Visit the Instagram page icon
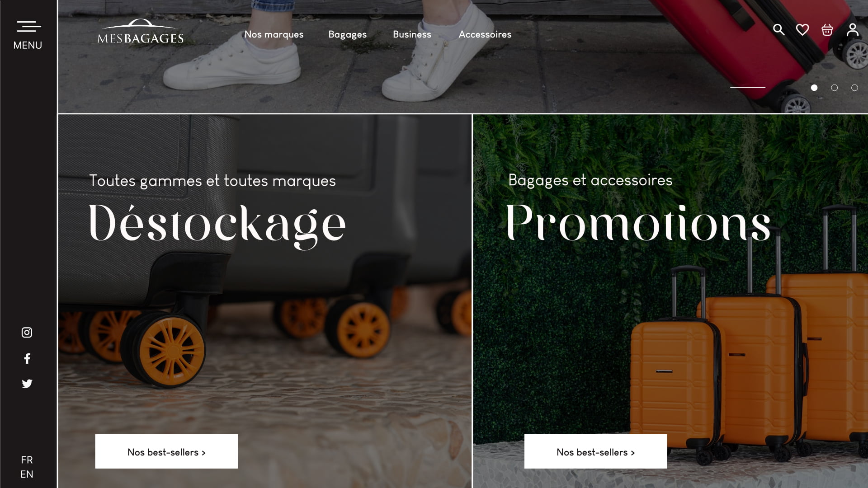The image size is (868, 488). (x=27, y=333)
